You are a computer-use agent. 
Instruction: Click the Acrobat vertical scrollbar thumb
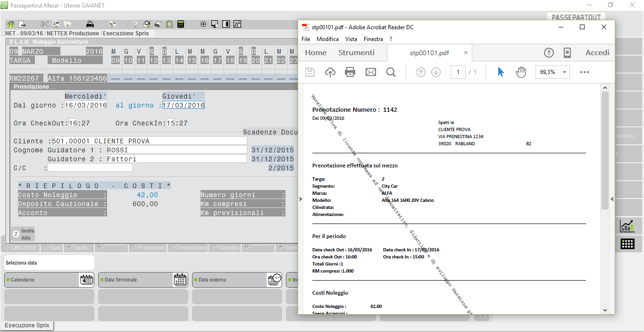click(605, 150)
